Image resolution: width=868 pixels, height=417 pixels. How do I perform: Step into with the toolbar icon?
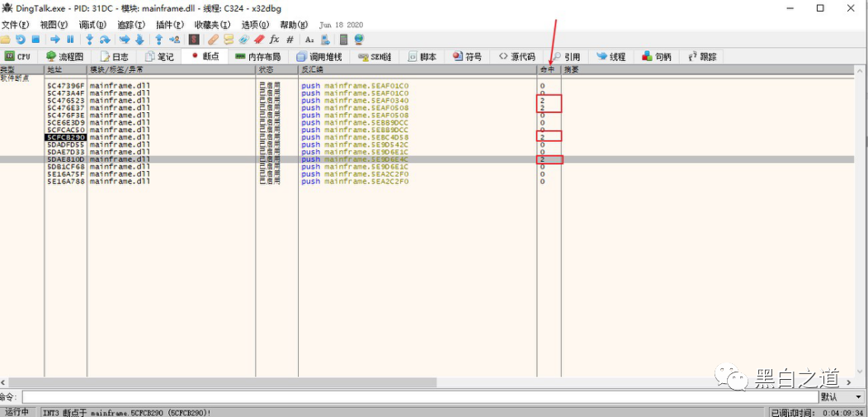pos(90,40)
